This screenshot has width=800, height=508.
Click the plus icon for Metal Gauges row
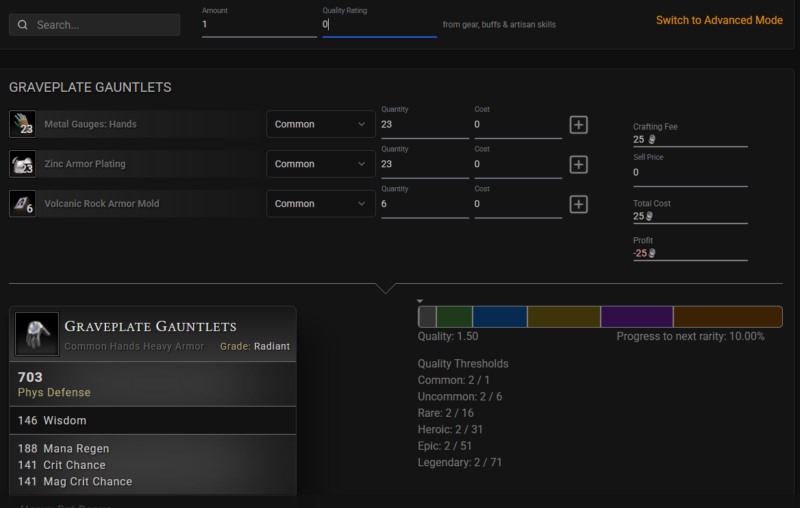point(578,125)
